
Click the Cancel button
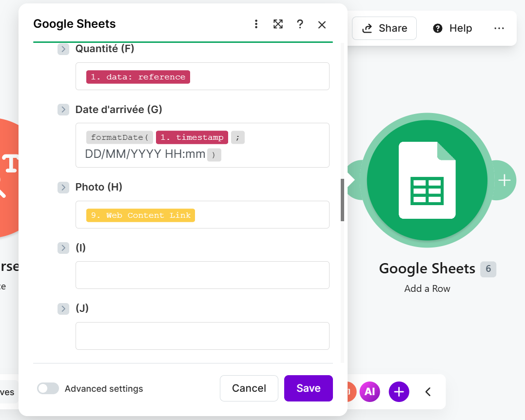click(x=249, y=388)
